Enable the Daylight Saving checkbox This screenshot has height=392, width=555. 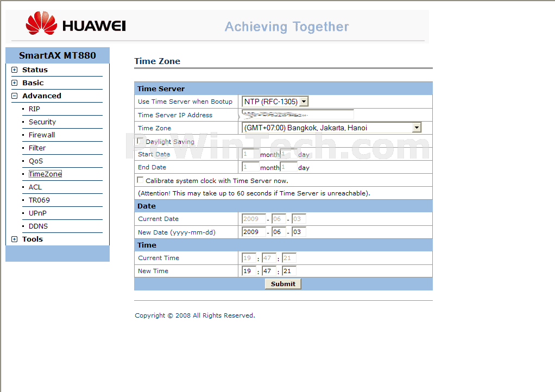pos(140,141)
